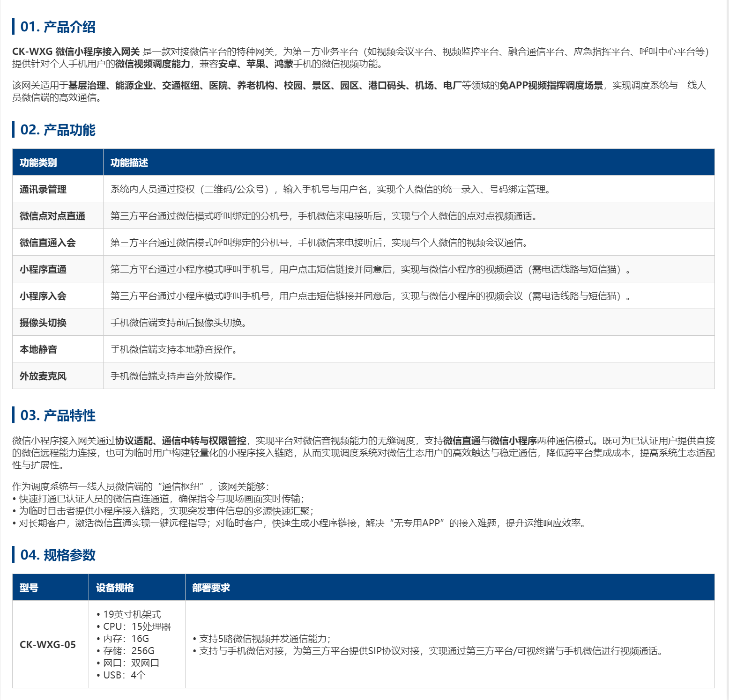Select the "小程序入会" row label
Viewport: 729px width, 700px height.
click(x=43, y=296)
